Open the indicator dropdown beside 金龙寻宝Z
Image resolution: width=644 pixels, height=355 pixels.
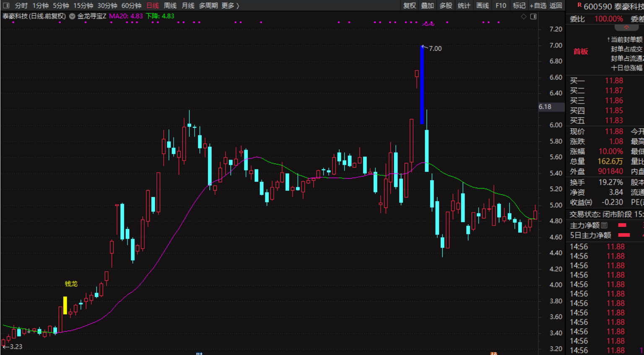click(72, 16)
